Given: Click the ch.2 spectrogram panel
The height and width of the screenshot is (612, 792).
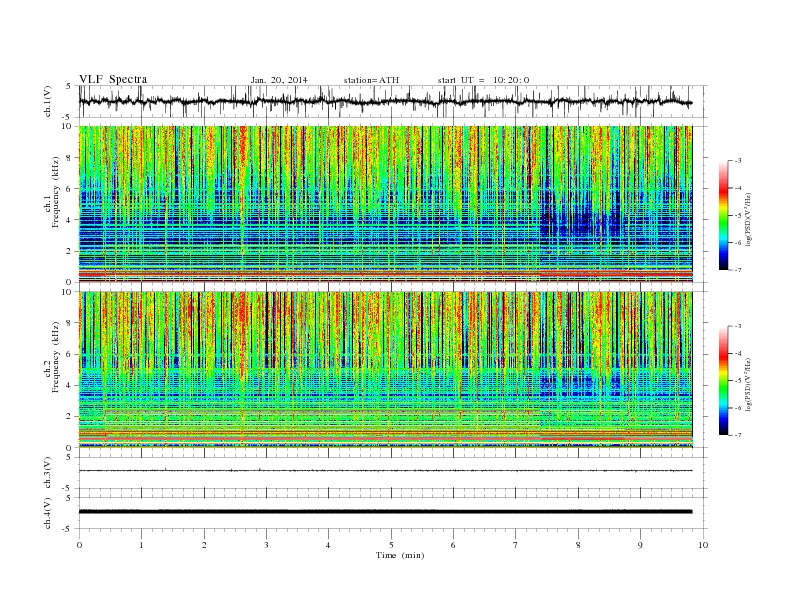Looking at the screenshot, I should pyautogui.click(x=385, y=370).
